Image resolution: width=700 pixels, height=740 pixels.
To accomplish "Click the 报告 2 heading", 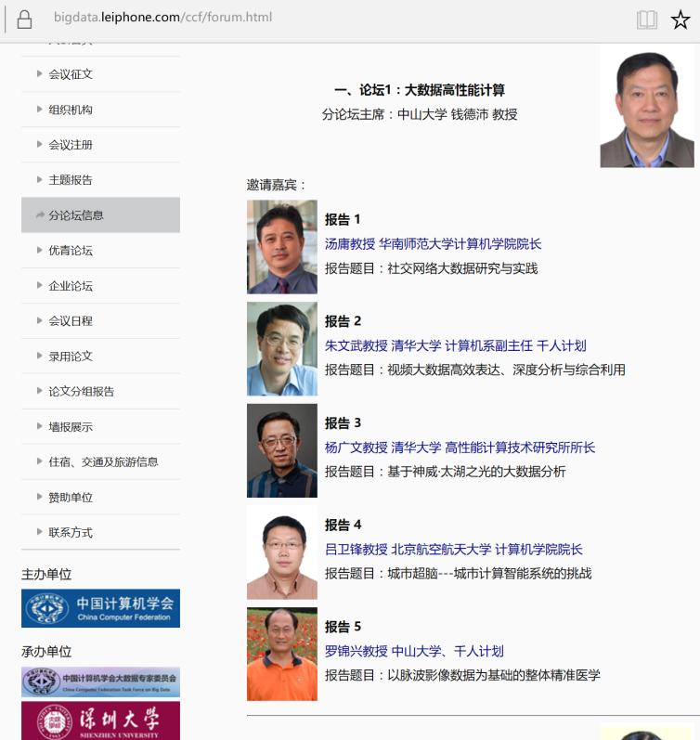I will (343, 321).
